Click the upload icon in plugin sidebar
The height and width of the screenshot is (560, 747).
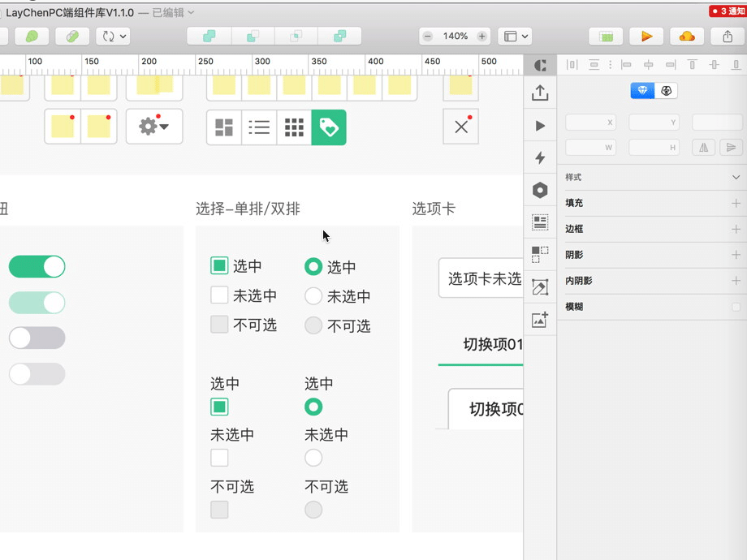(540, 93)
